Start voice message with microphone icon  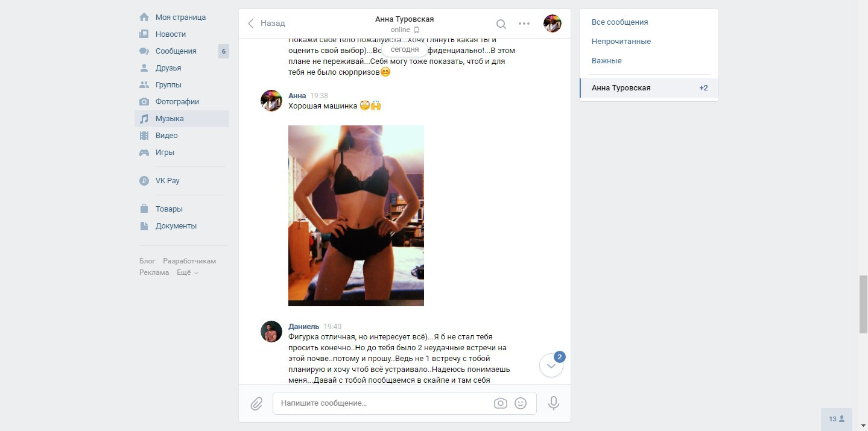(554, 403)
